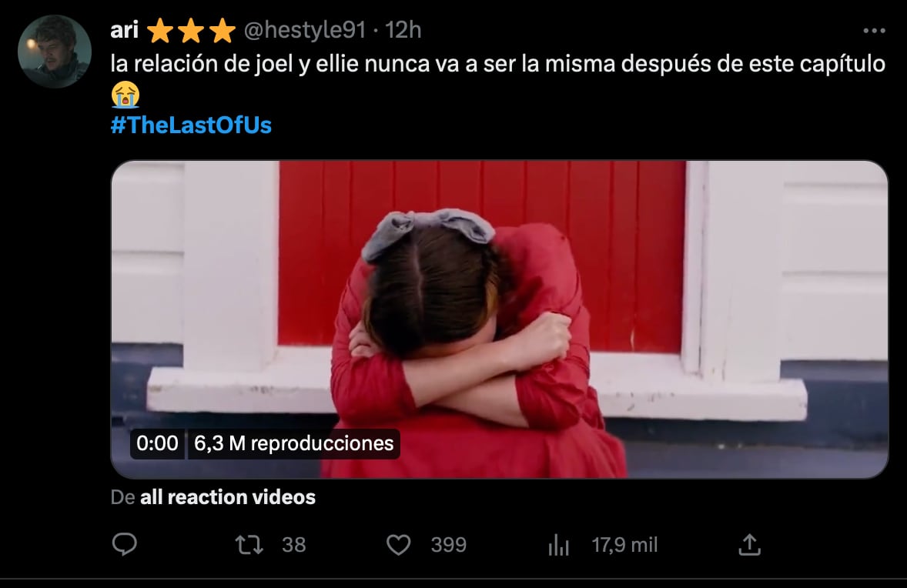This screenshot has width=907, height=588.
Task: Open the all reaction videos source link
Action: click(228, 497)
